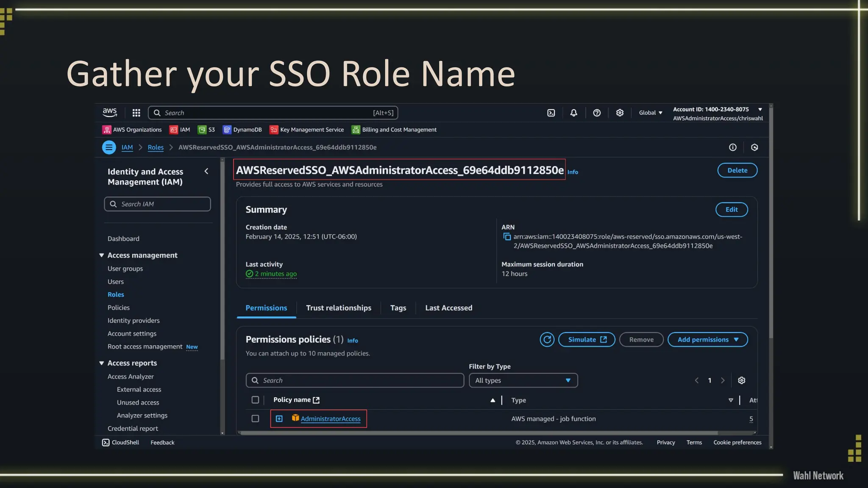
Task: Click the IAM breadcrumb link
Action: coord(127,147)
